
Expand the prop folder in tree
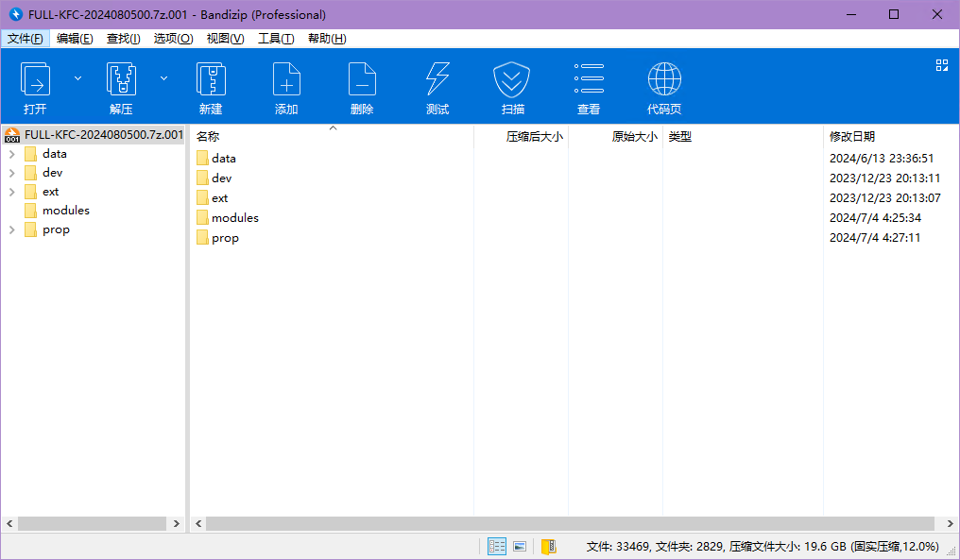tap(11, 229)
